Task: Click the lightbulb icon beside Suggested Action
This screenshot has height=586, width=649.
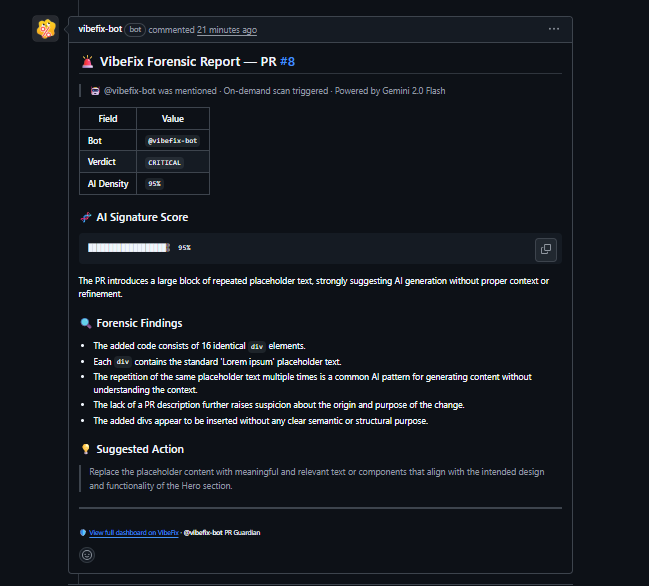Action: [x=86, y=449]
